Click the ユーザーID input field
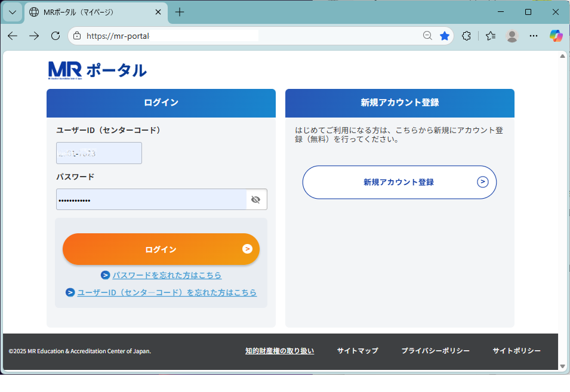 click(98, 153)
